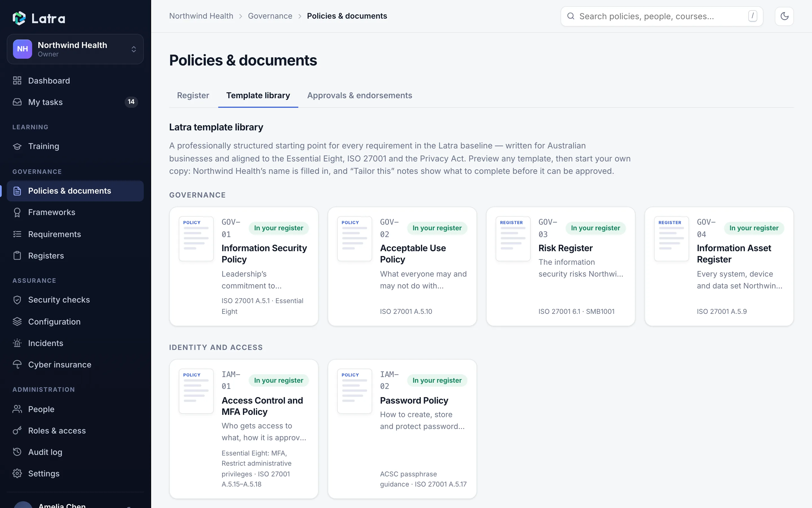The width and height of the screenshot is (812, 508).
Task: Open the Requirements checklist icon
Action: coord(17,234)
